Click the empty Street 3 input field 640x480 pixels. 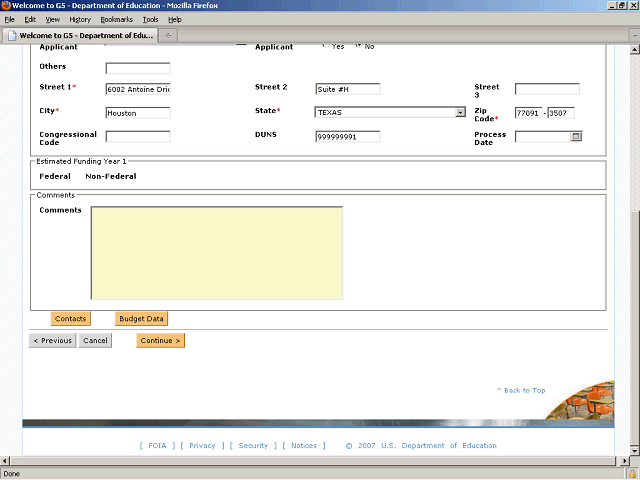(x=547, y=89)
